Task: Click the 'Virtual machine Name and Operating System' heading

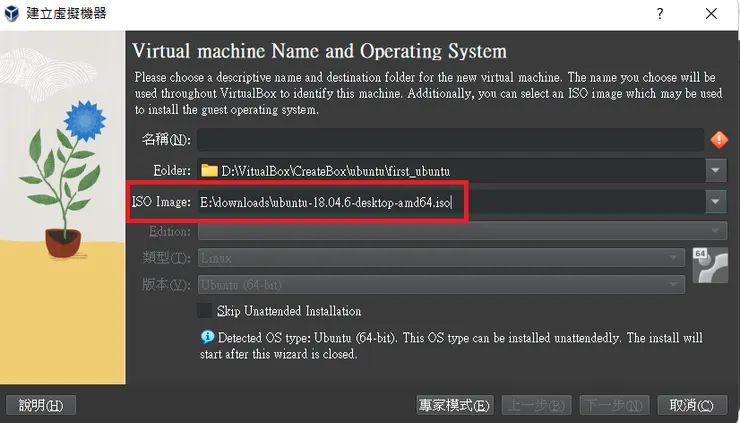Action: (x=320, y=51)
